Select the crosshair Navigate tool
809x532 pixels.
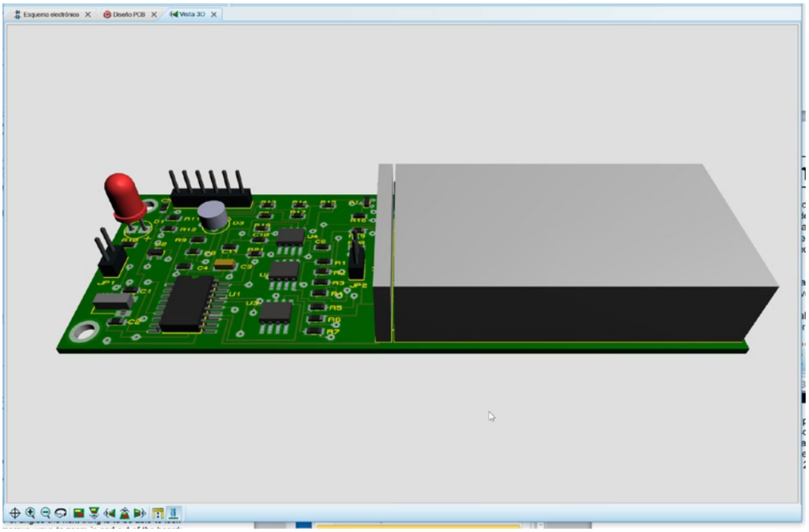click(x=16, y=511)
